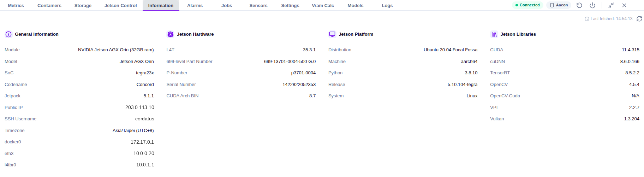Click the OpenCV version 4.5.4

click(634, 85)
